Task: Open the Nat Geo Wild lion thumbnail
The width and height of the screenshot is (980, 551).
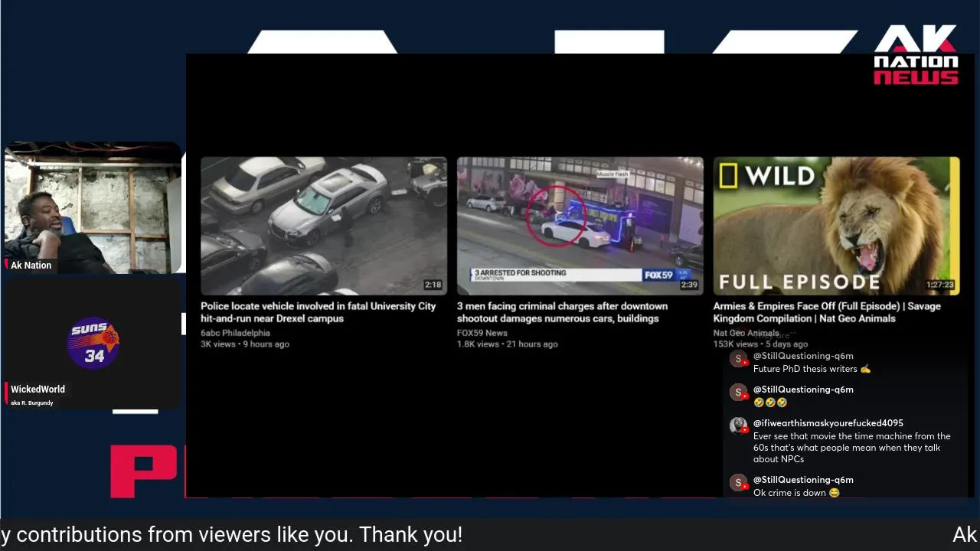Action: coord(836,226)
